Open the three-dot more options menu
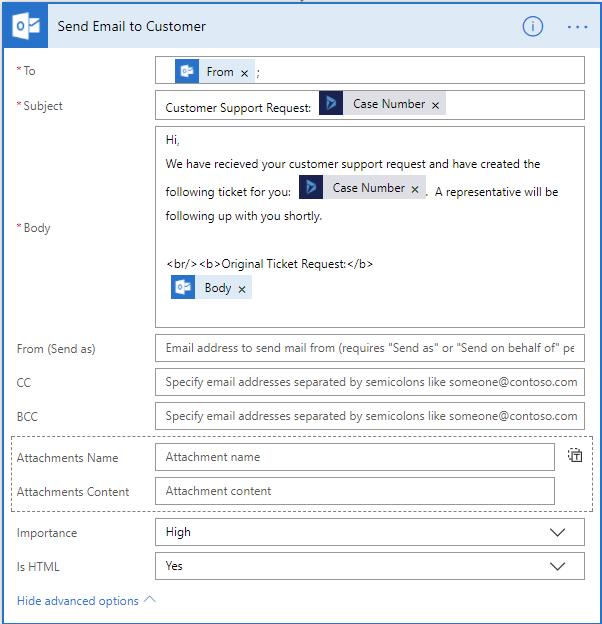The height and width of the screenshot is (624, 602). (577, 27)
